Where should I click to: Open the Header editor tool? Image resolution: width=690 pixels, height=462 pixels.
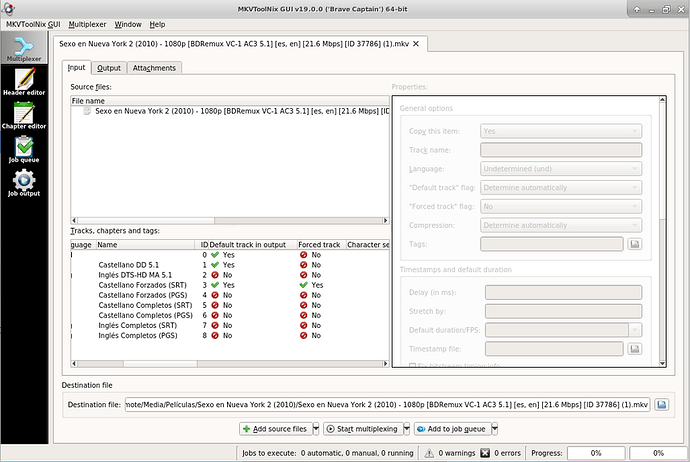[x=24, y=82]
